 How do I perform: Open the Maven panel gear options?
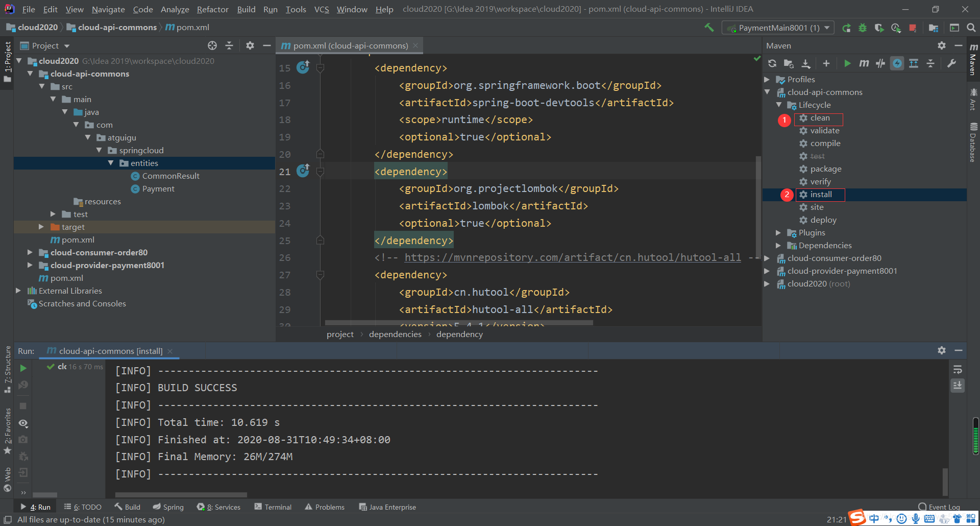point(942,45)
